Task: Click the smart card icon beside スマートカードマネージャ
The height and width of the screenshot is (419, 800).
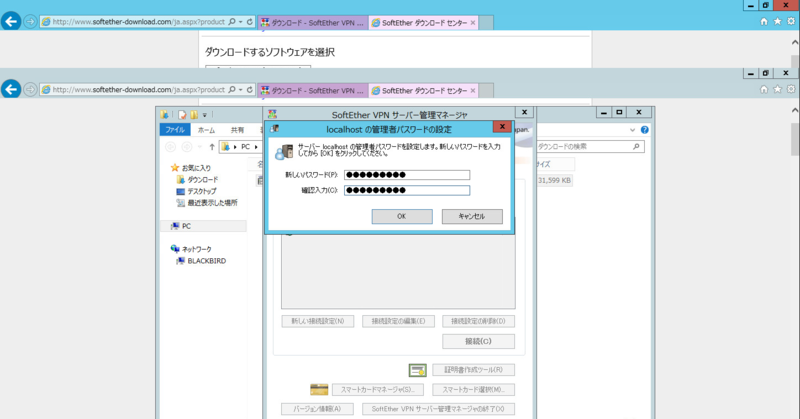Action: point(319,390)
